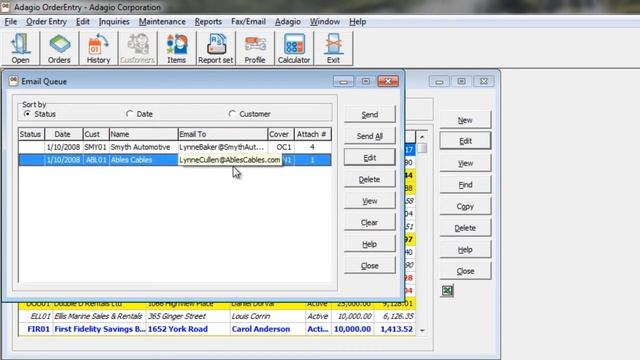Open the Items toolbar icon
The width and height of the screenshot is (640, 360).
[x=176, y=49]
